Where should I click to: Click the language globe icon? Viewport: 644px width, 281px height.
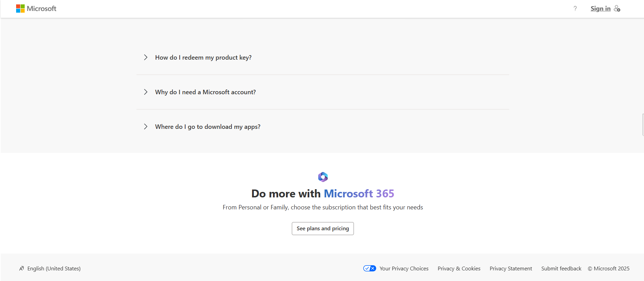point(22,268)
